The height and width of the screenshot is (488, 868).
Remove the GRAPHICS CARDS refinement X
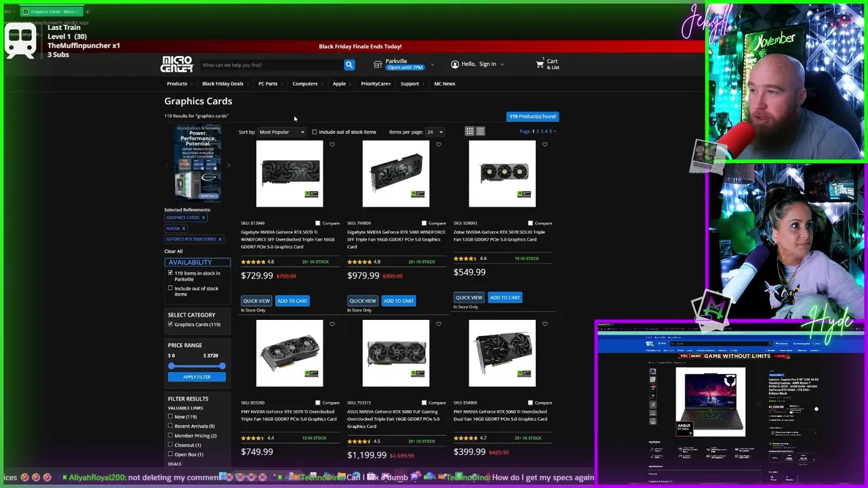click(203, 218)
